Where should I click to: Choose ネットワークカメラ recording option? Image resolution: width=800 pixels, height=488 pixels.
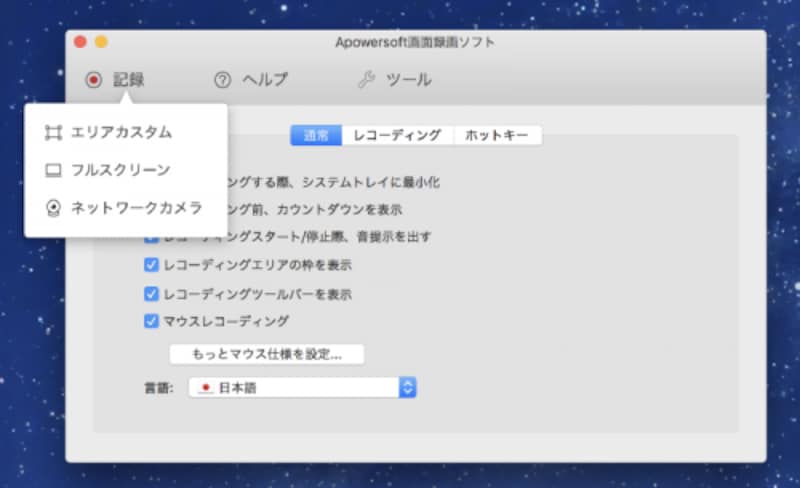(x=136, y=208)
